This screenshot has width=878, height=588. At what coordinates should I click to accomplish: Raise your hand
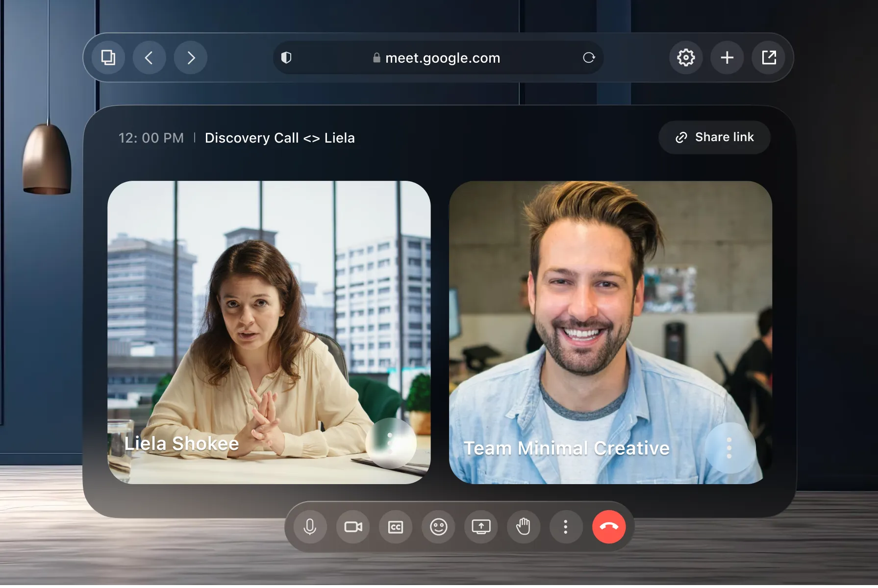(524, 527)
